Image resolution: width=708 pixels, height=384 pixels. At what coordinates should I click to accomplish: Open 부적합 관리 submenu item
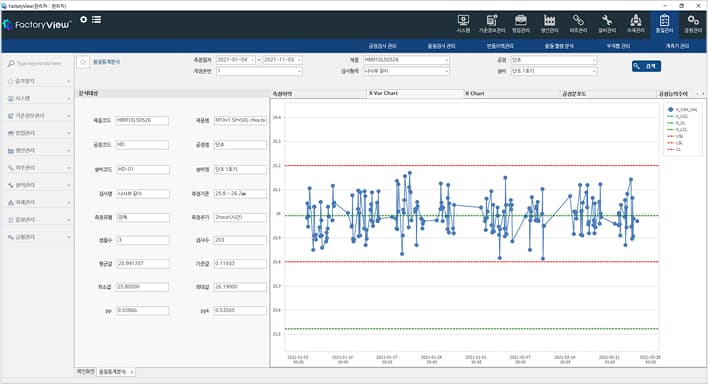pyautogui.click(x=618, y=46)
